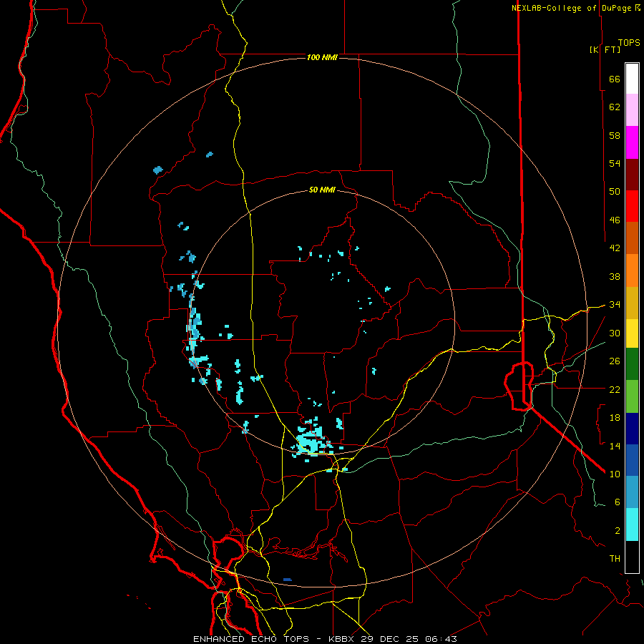Click the black TH threshold swatch
Viewport: 644px width, 644px height.
[x=632, y=557]
